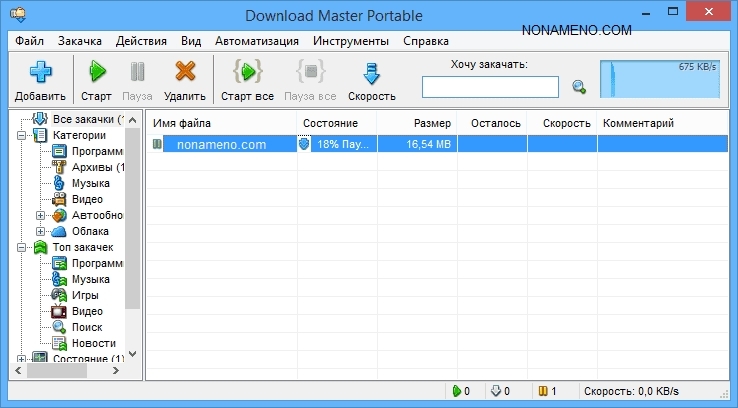This screenshot has width=738, height=408.
Task: Click the queued downloads arrow icon in status bar
Action: click(x=495, y=391)
